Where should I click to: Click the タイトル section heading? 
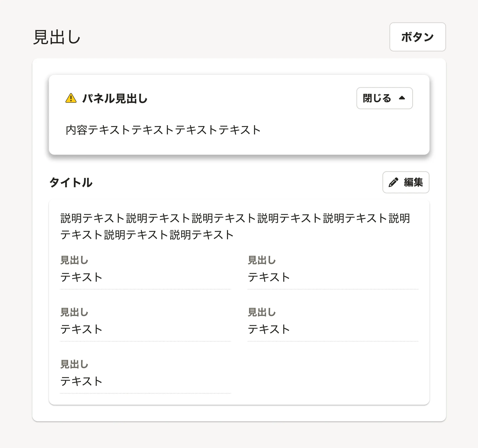(x=71, y=183)
